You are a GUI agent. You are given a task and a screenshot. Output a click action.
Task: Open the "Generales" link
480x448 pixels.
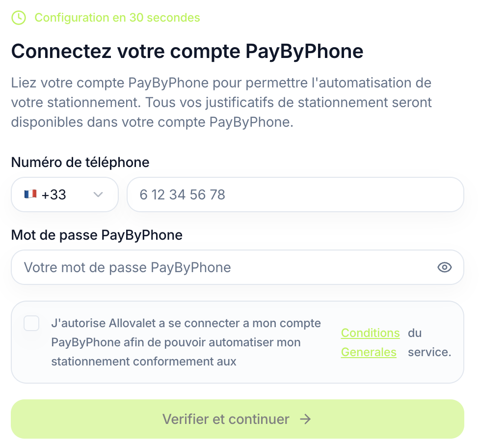[369, 352]
